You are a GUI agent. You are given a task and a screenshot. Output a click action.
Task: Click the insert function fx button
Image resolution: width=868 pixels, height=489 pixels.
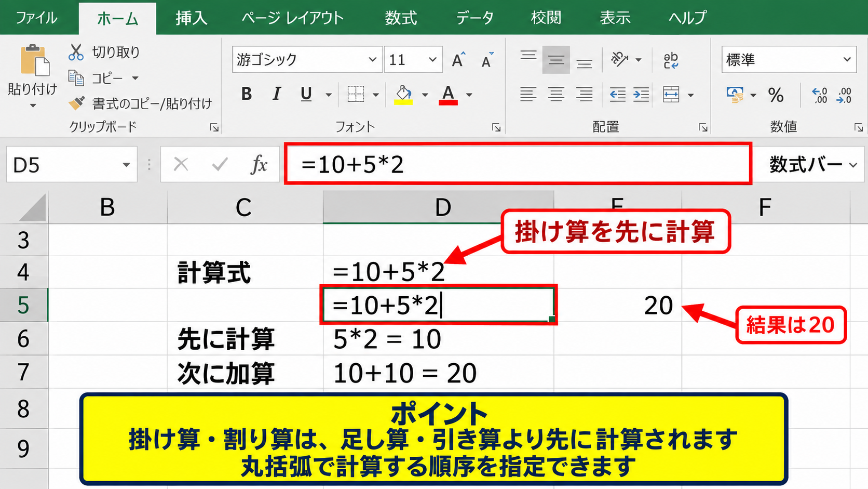pyautogui.click(x=259, y=165)
